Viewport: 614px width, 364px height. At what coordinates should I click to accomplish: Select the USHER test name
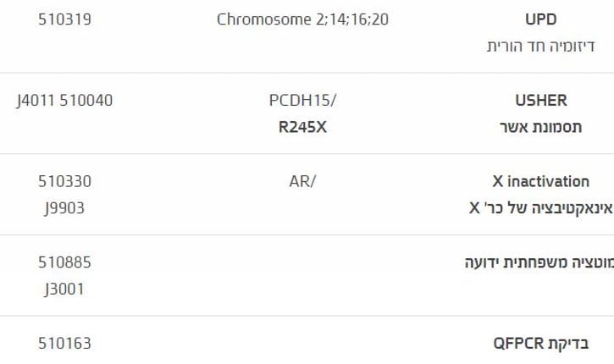[x=541, y=101]
